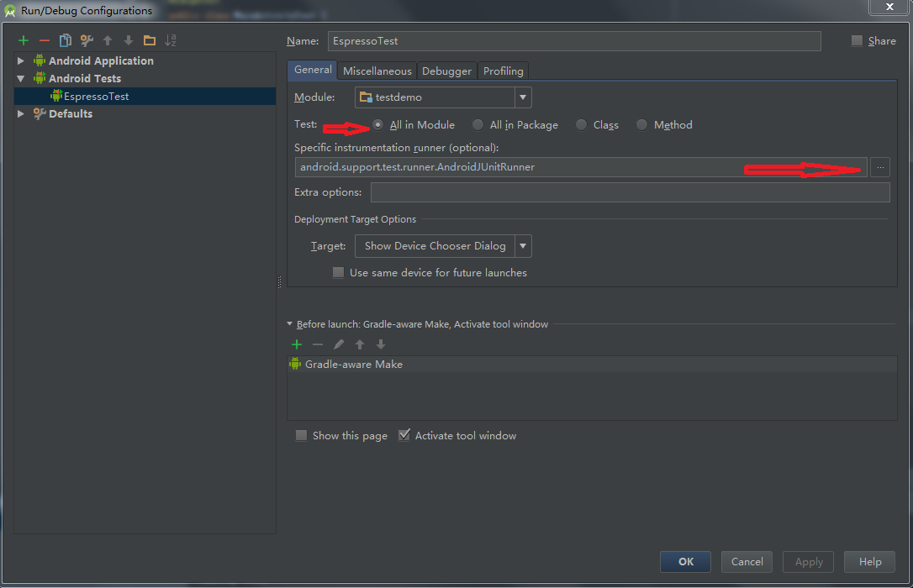Toggle the Show this page checkbox
The width and height of the screenshot is (913, 588).
click(x=301, y=435)
